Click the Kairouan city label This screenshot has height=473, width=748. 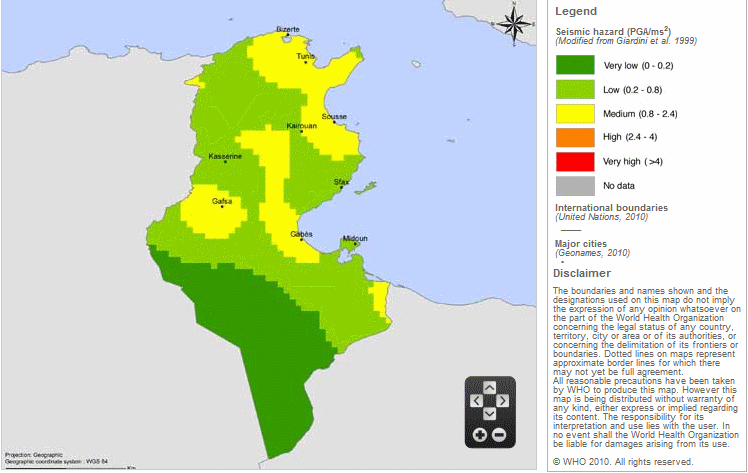pyautogui.click(x=301, y=126)
